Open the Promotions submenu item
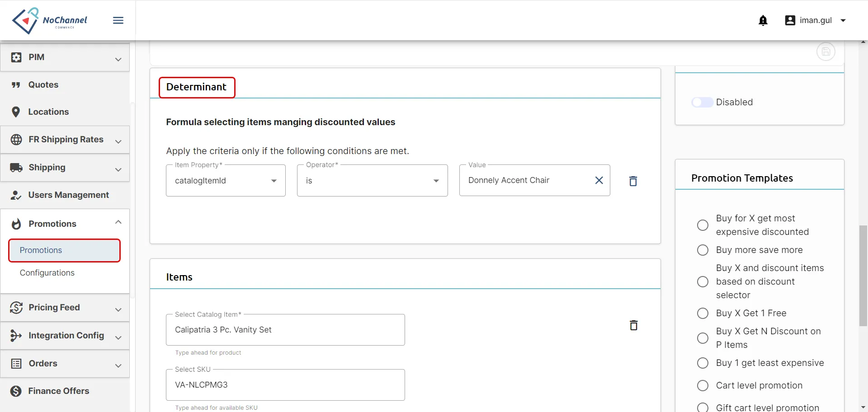This screenshot has height=412, width=868. [64, 250]
